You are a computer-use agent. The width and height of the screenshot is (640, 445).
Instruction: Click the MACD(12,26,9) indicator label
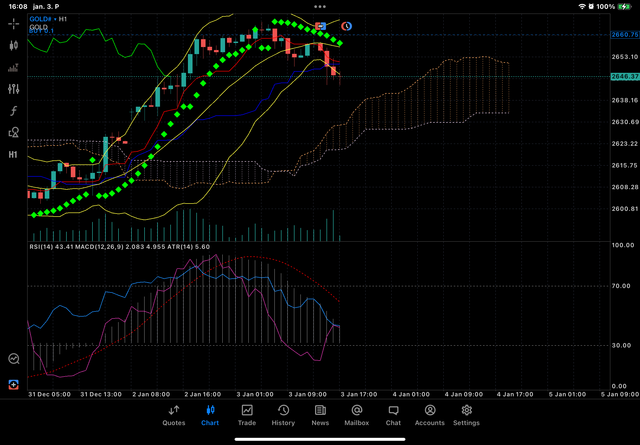tap(120, 247)
